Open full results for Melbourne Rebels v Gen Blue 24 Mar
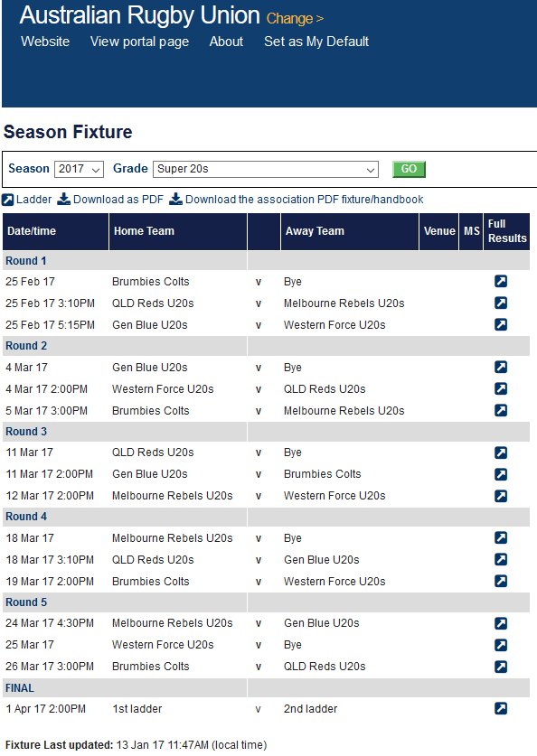 [501, 623]
